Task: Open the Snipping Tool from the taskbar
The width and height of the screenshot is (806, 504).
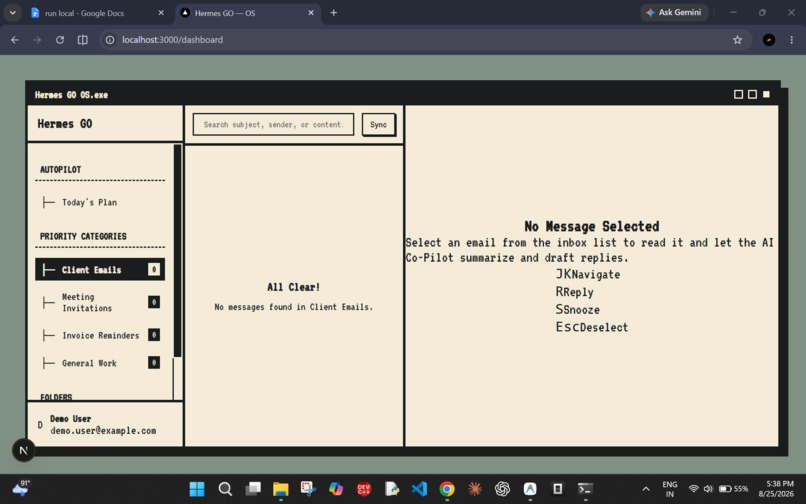Action: tap(308, 489)
